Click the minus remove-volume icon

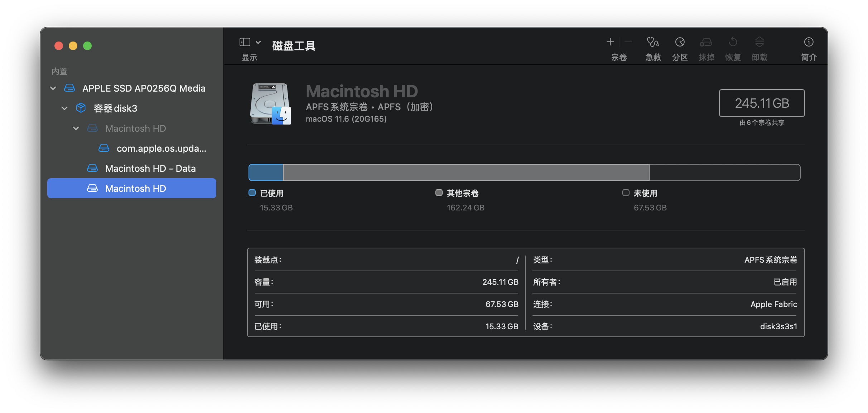[628, 42]
